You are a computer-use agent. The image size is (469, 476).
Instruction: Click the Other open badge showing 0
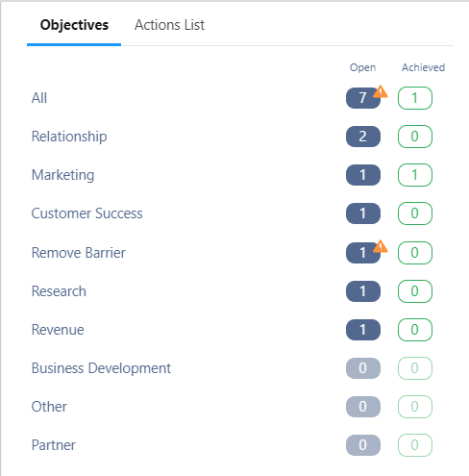tap(363, 407)
